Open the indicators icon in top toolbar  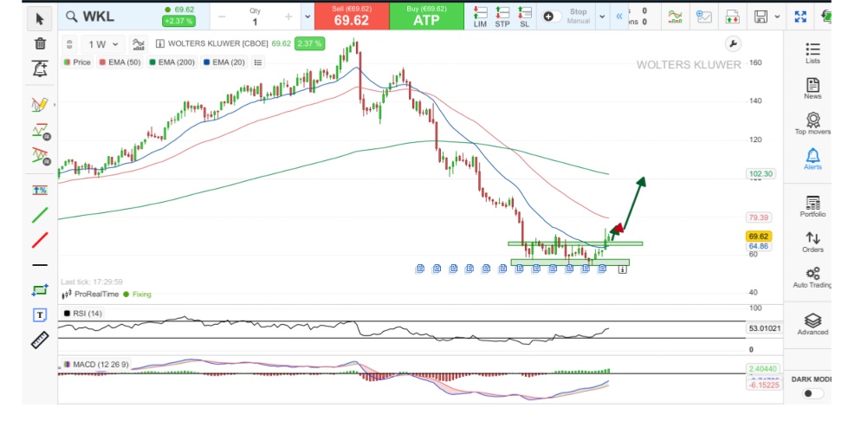coord(675,16)
